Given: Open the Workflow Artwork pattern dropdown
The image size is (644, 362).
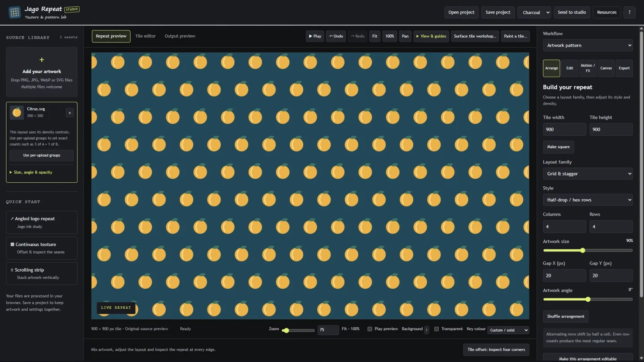Looking at the screenshot, I should [588, 45].
